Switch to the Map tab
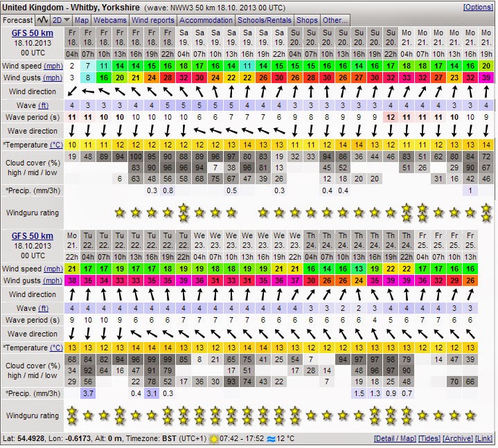The width and height of the screenshot is (498, 448). tap(82, 20)
